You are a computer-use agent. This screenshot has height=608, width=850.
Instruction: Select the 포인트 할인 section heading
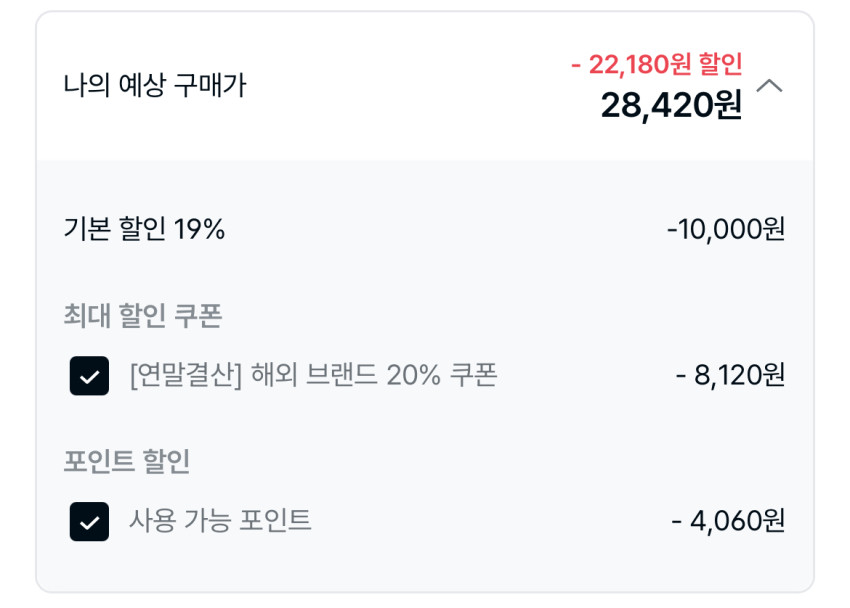[126, 461]
